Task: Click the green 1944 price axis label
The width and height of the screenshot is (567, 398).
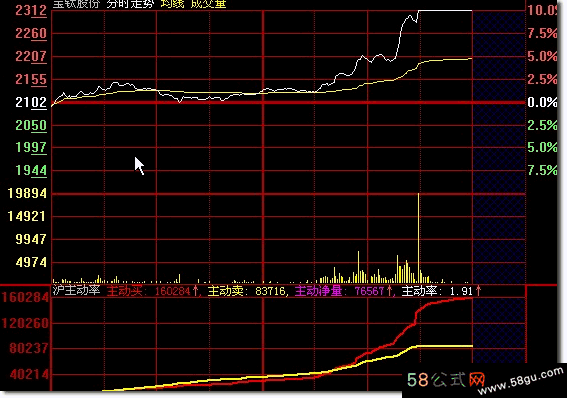Action: tap(31, 170)
